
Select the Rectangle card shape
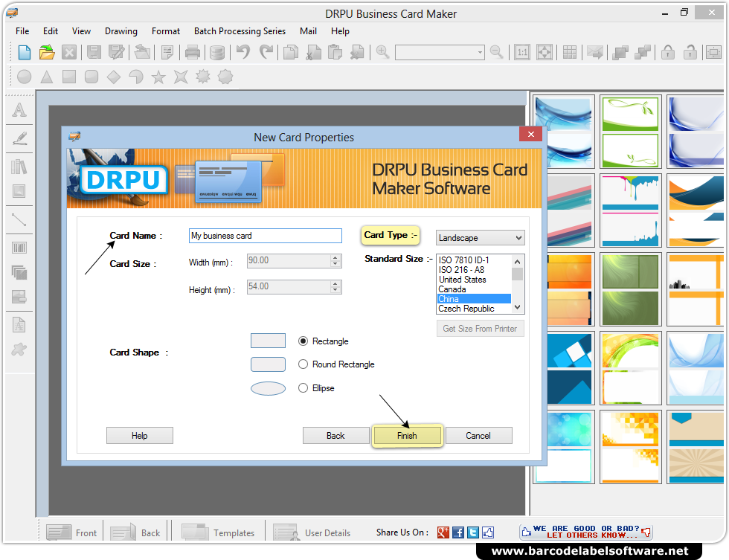point(304,341)
